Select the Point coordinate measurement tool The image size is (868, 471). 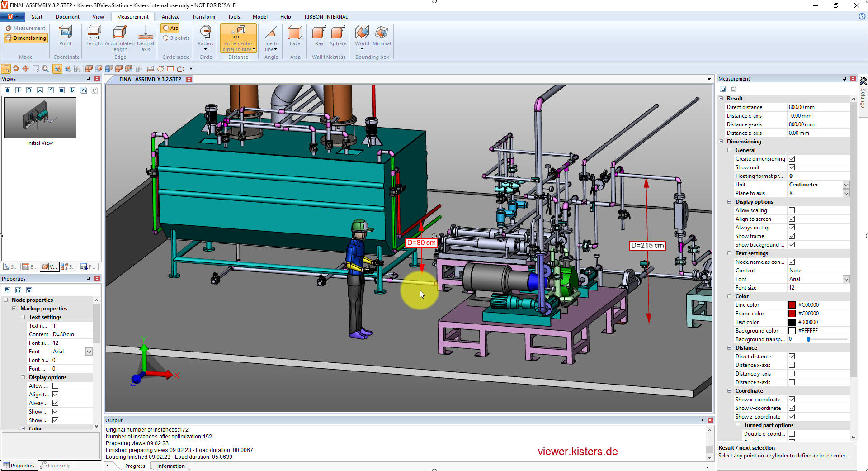66,36
